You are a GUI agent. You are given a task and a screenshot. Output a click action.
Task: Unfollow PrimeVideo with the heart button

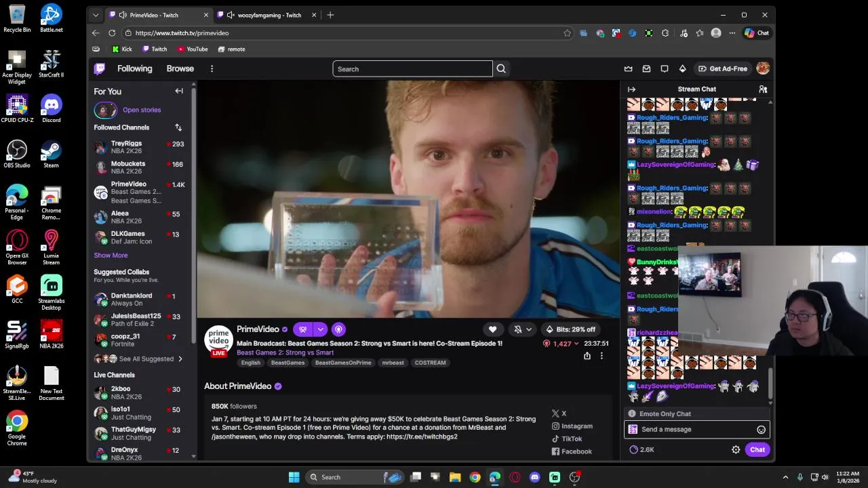pyautogui.click(x=493, y=329)
